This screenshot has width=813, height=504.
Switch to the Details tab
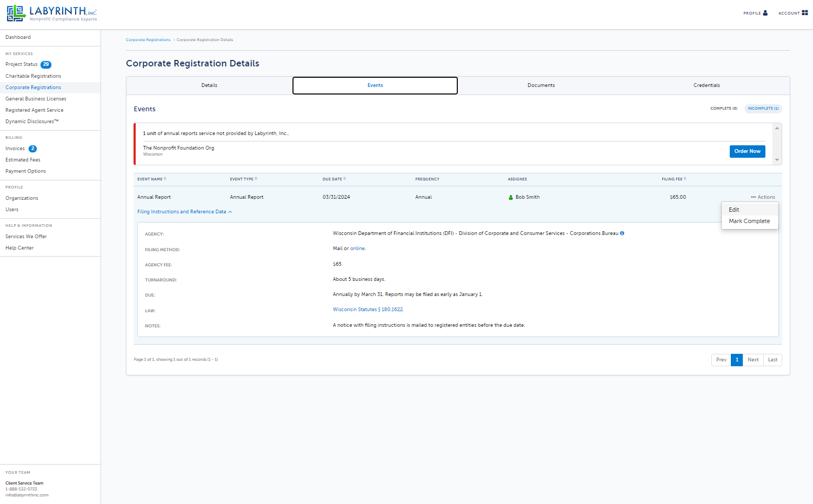(209, 85)
